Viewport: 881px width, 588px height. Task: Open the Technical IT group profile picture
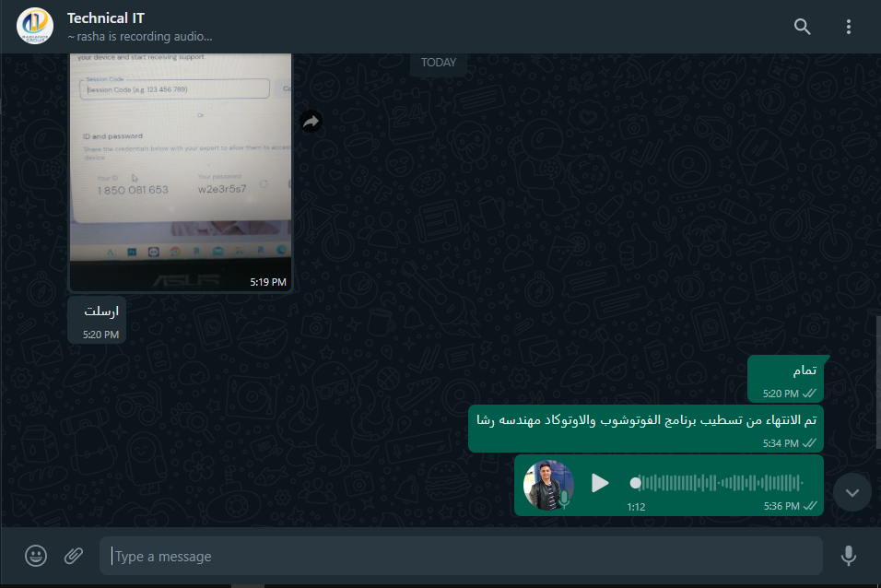pos(35,26)
